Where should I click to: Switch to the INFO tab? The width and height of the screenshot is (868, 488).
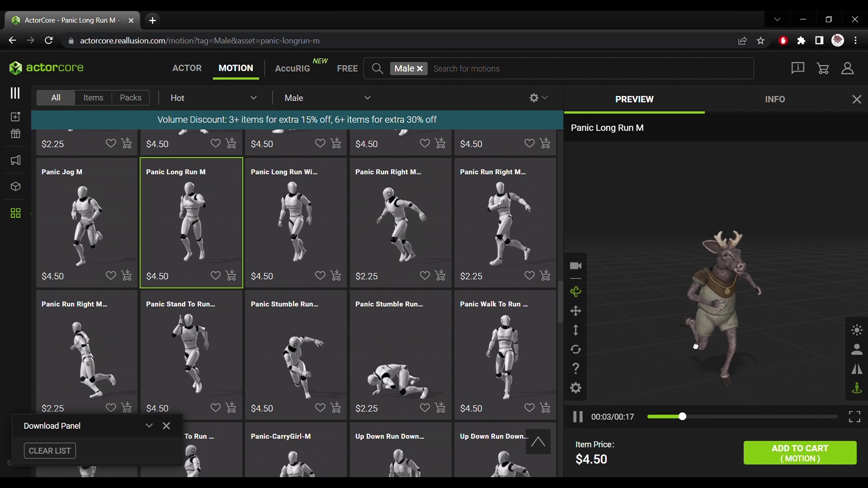click(x=775, y=99)
